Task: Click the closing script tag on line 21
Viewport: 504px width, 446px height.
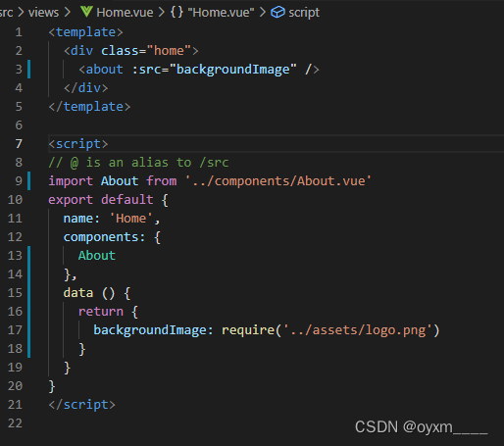Action: point(82,405)
